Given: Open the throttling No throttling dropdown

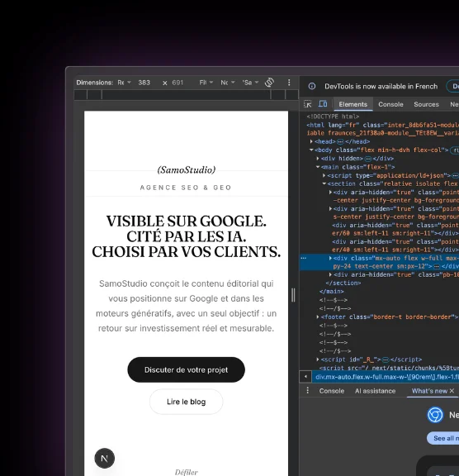Looking at the screenshot, I should coord(228,83).
